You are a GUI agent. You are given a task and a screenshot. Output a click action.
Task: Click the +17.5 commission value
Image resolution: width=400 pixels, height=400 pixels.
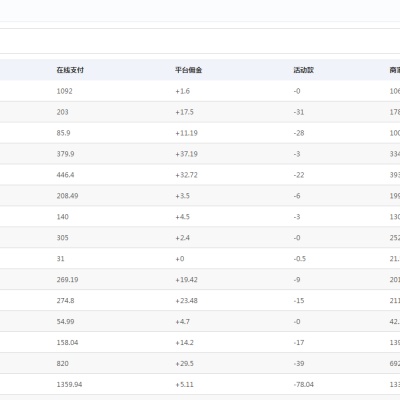click(184, 112)
